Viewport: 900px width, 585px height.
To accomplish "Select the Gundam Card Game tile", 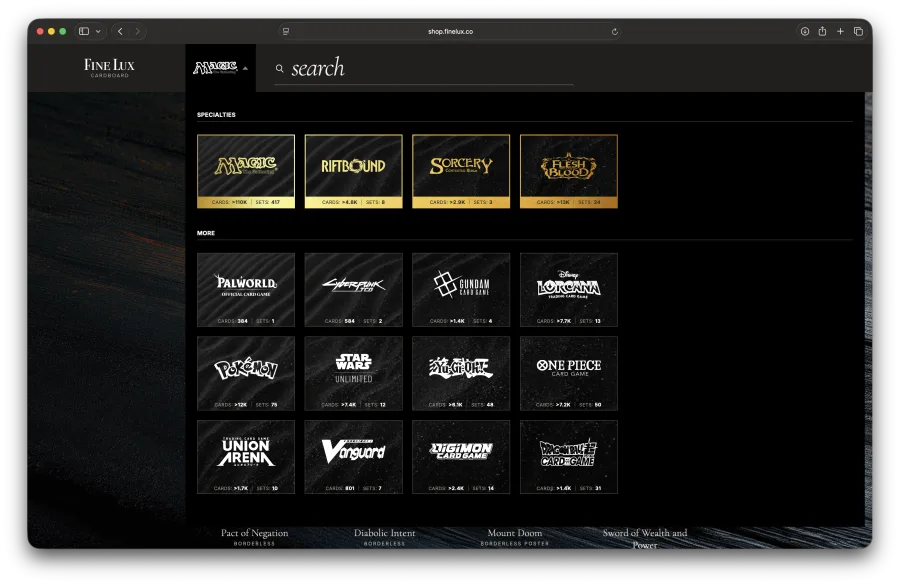I will point(461,290).
